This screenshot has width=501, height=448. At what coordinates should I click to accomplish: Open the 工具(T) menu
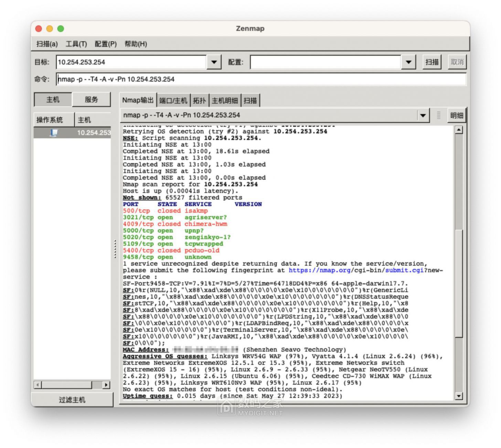point(76,44)
